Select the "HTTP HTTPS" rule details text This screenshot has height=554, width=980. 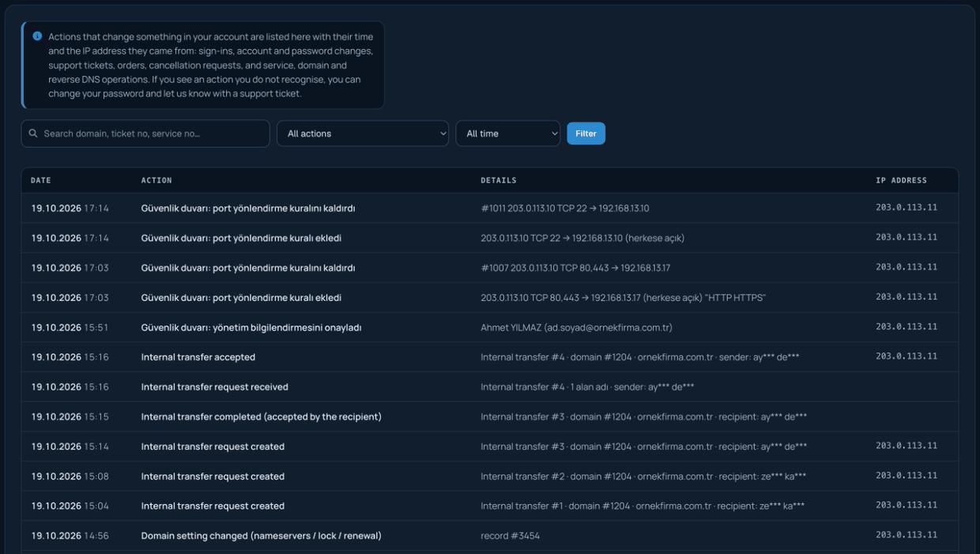[623, 298]
